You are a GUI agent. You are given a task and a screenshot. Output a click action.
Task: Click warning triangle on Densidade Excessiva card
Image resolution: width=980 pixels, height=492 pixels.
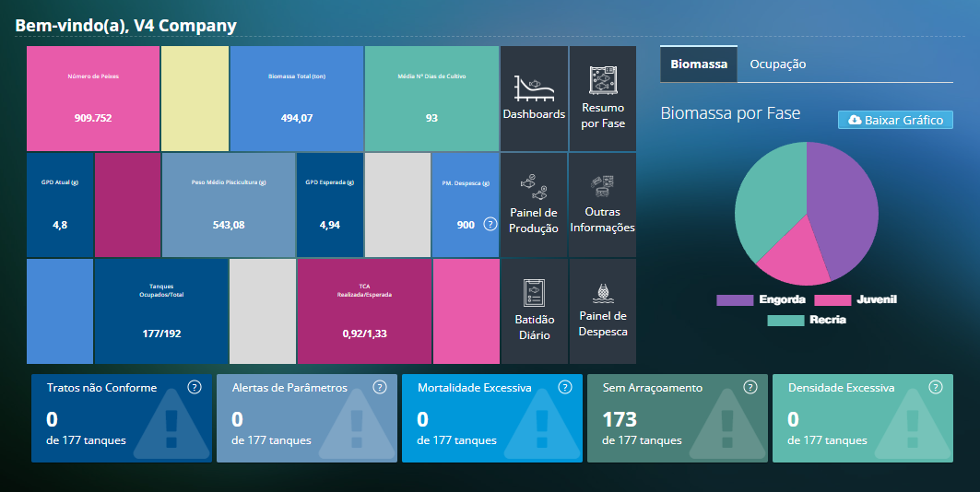coord(913,425)
